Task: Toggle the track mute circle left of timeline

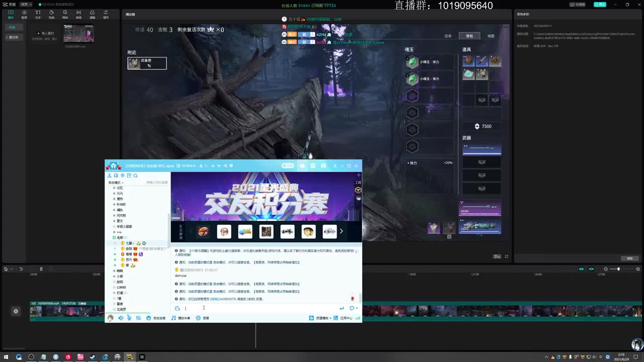Action: coord(16,311)
